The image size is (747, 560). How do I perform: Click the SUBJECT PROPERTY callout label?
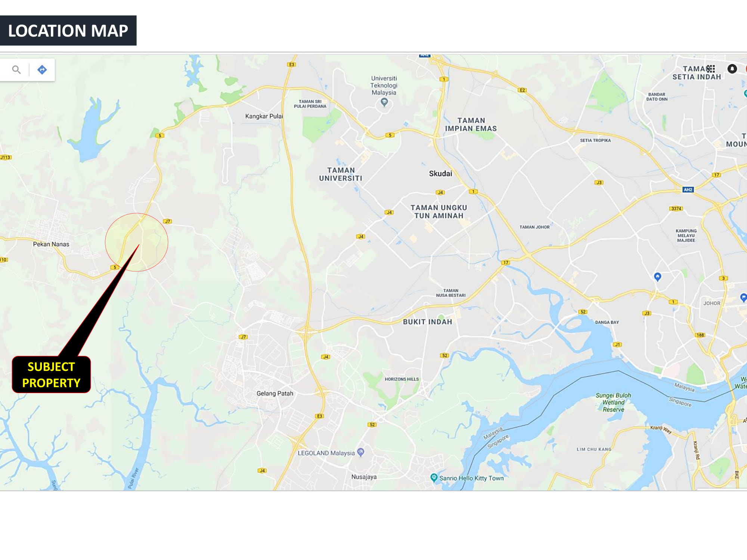click(x=51, y=374)
